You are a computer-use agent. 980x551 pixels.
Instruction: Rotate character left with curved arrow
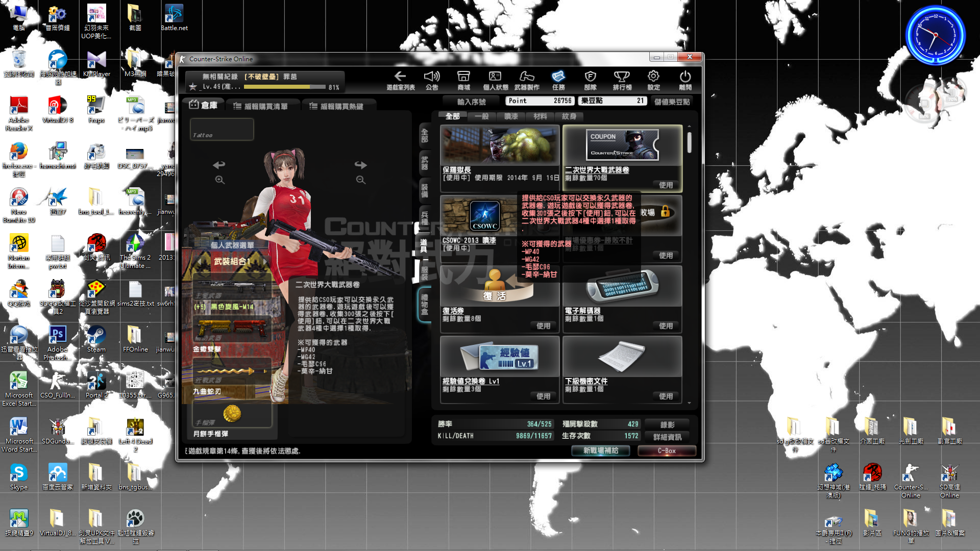pyautogui.click(x=219, y=165)
